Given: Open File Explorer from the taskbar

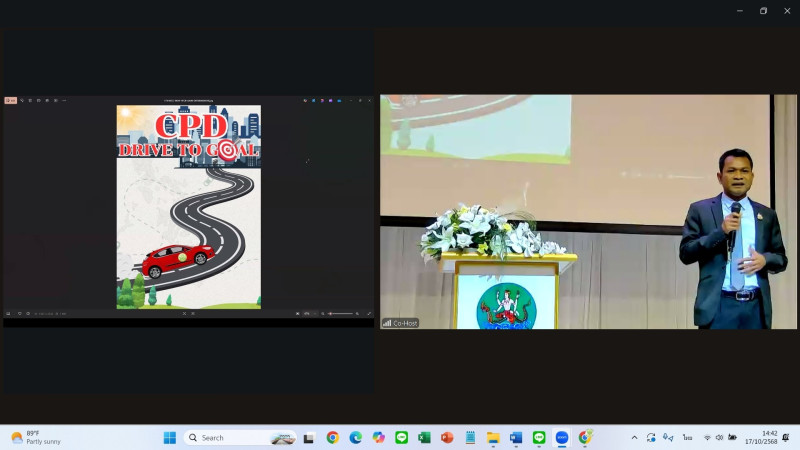Looking at the screenshot, I should tap(493, 437).
